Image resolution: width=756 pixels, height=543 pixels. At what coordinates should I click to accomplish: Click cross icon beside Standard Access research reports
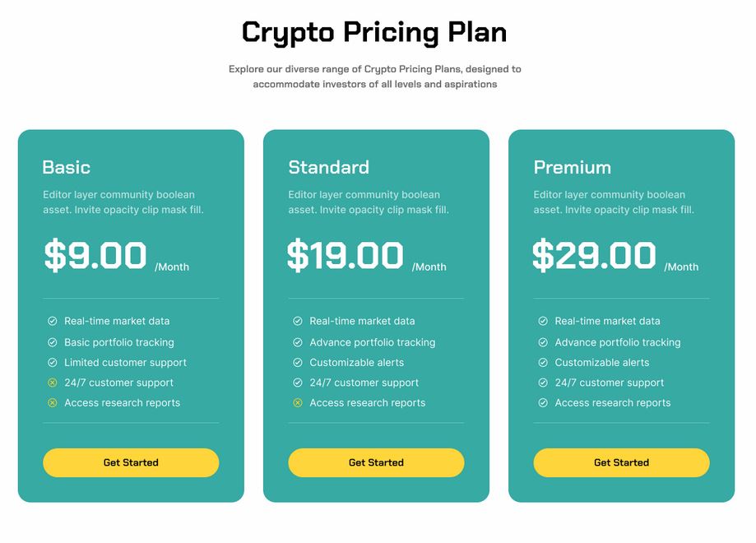[x=298, y=402]
